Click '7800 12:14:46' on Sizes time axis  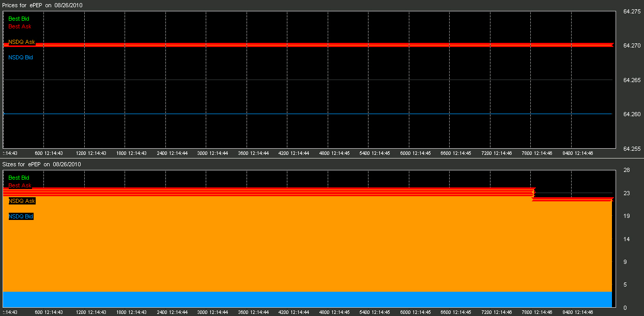pos(537,312)
